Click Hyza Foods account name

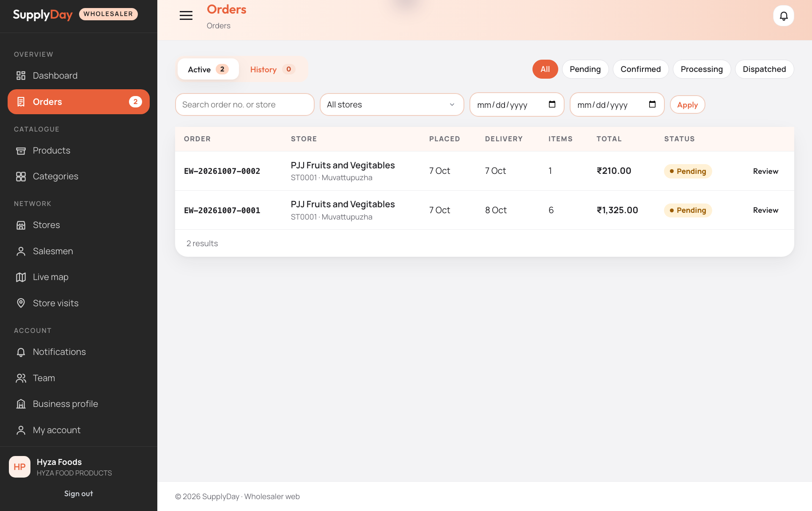pyautogui.click(x=59, y=462)
